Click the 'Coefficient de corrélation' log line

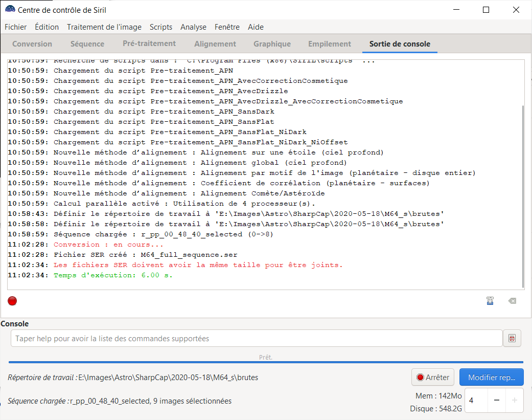219,183
